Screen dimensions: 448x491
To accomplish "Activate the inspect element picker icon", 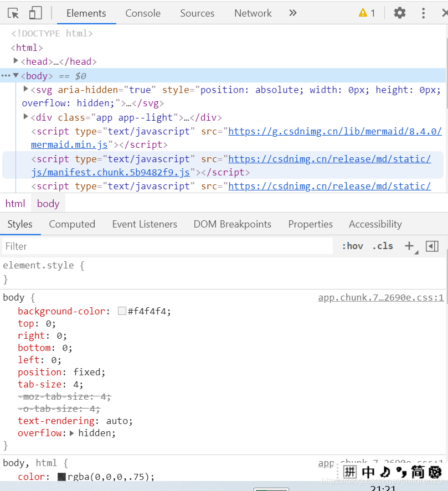I will [13, 13].
